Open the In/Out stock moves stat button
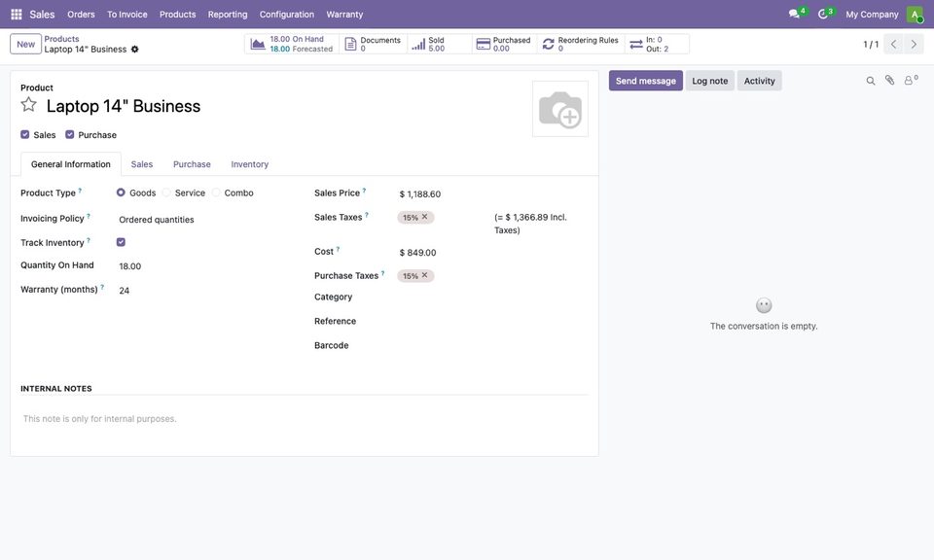Image resolution: width=934 pixels, height=560 pixels. click(x=657, y=44)
